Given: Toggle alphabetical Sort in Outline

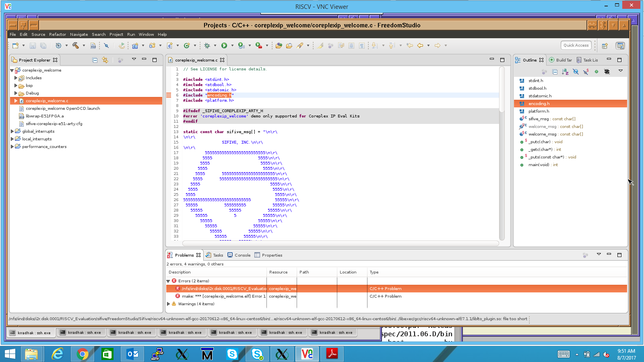Looking at the screenshot, I should [565, 72].
